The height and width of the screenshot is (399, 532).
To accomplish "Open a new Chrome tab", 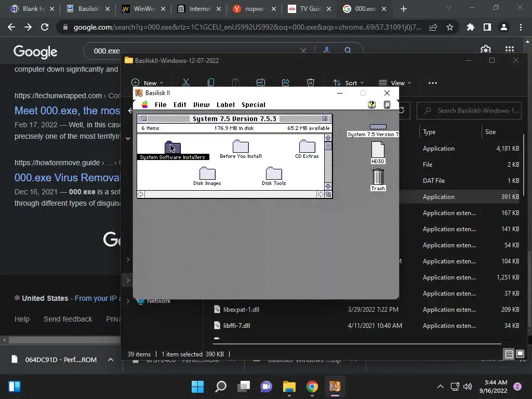I will click(404, 9).
